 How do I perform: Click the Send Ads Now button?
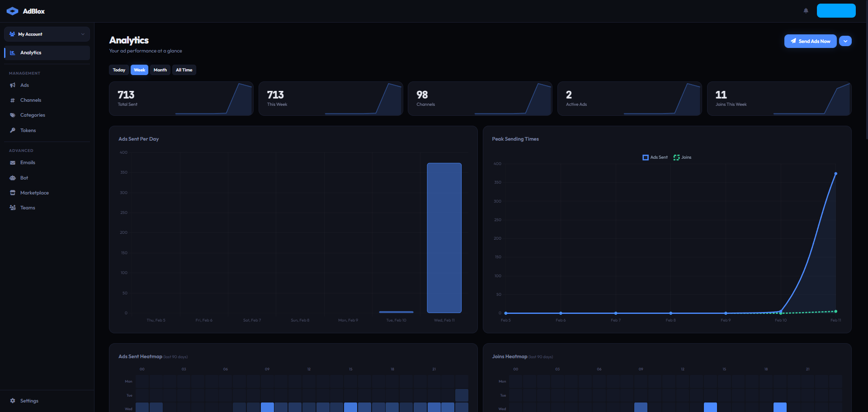click(x=810, y=41)
